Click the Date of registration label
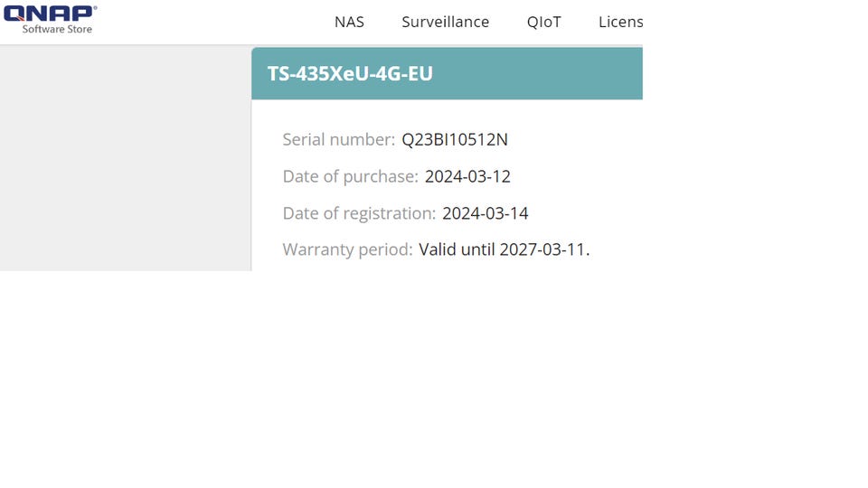 tap(359, 213)
